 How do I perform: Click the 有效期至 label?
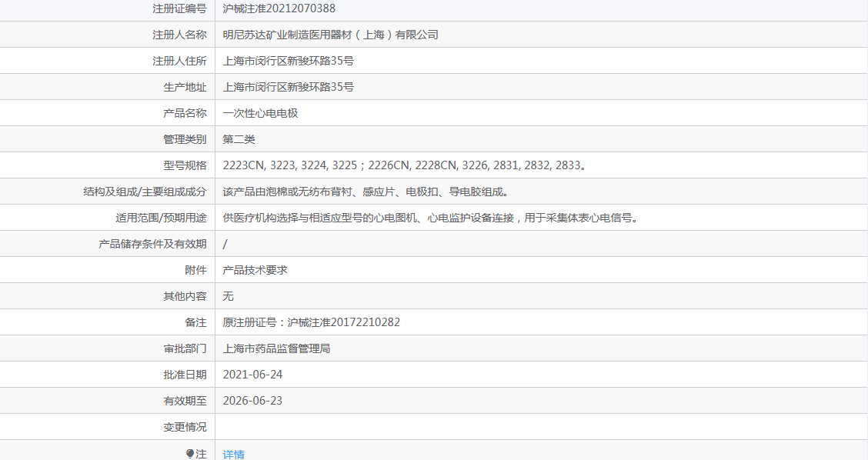coord(185,401)
